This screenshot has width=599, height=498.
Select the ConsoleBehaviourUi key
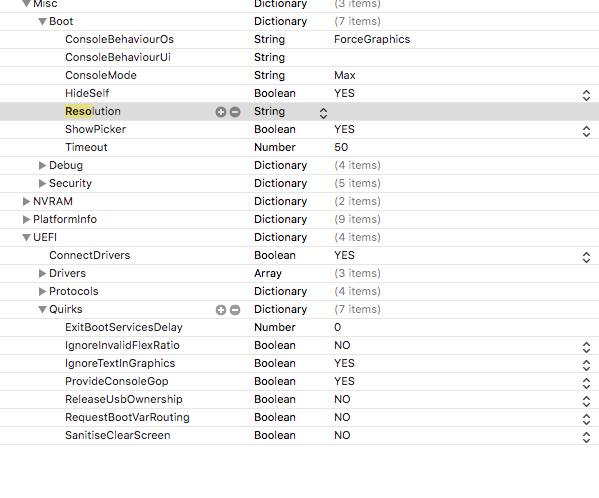(x=118, y=57)
